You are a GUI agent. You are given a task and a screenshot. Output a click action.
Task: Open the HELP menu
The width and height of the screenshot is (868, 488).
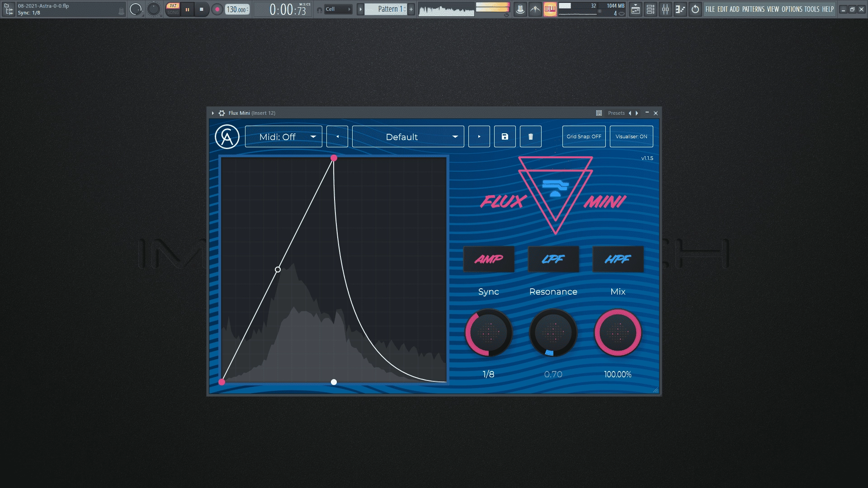point(828,9)
